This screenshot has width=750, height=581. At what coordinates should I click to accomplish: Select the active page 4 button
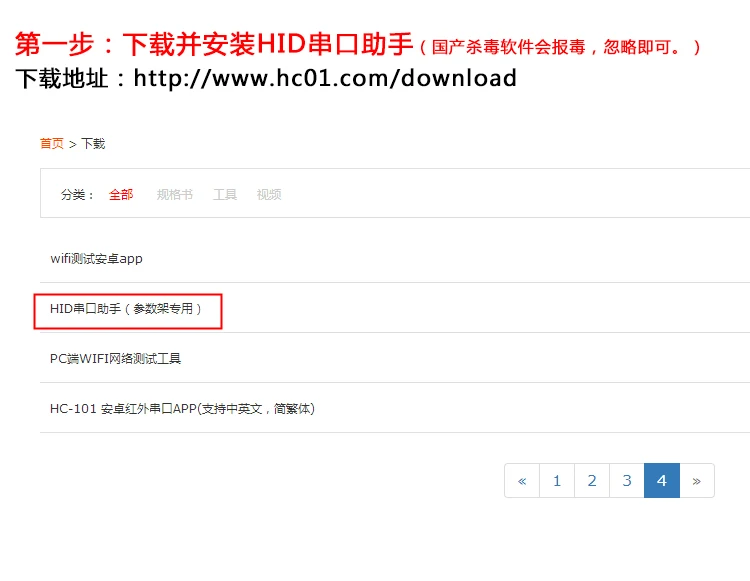662,481
